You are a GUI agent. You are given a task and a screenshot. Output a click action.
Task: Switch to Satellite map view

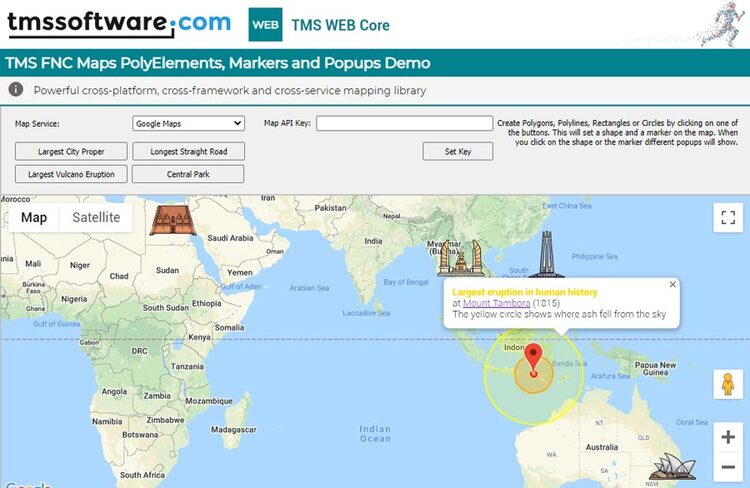point(96,218)
